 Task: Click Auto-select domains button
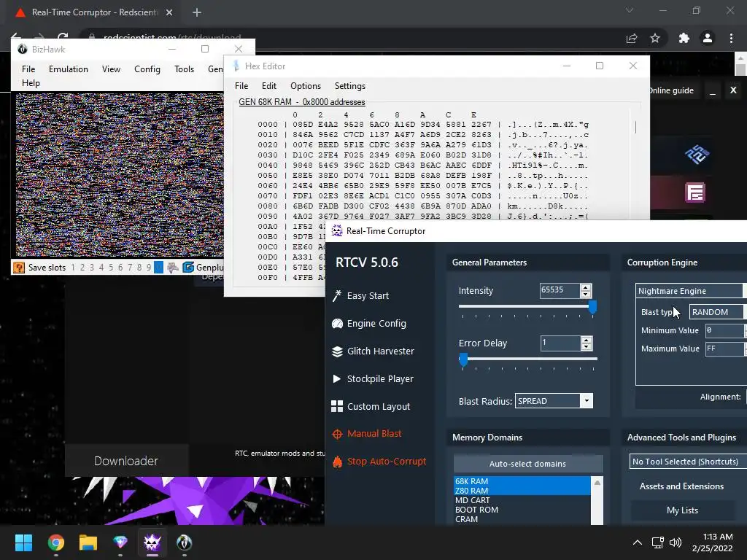pos(528,464)
